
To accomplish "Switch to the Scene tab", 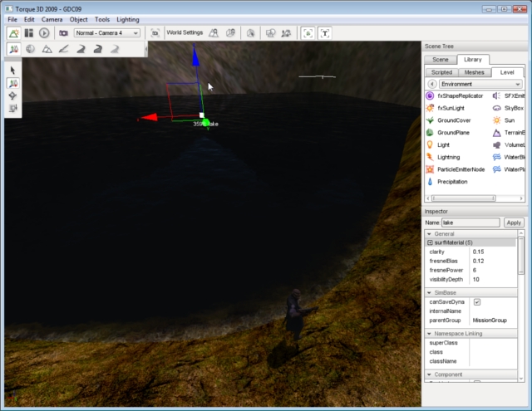I will 441,60.
